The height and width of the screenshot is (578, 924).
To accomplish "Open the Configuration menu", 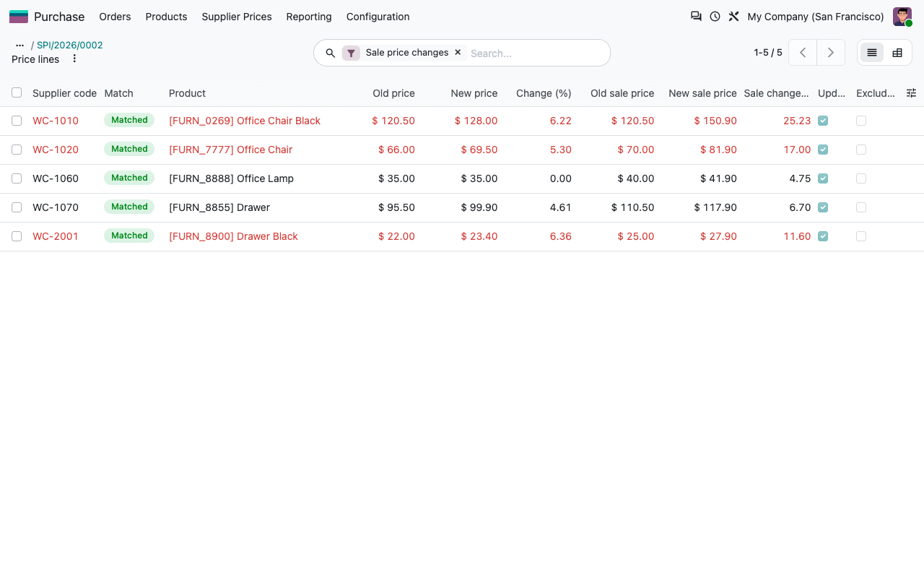I will 378,17.
